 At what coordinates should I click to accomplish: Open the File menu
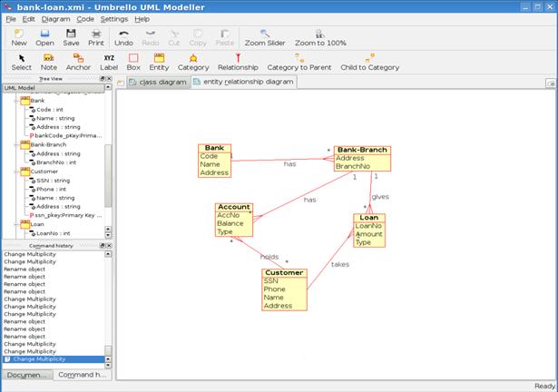point(11,19)
